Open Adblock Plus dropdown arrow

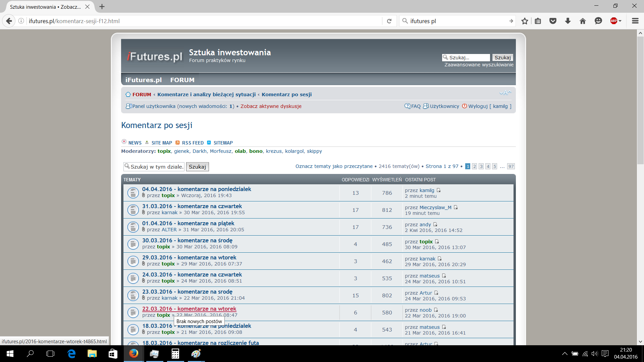pyautogui.click(x=620, y=21)
